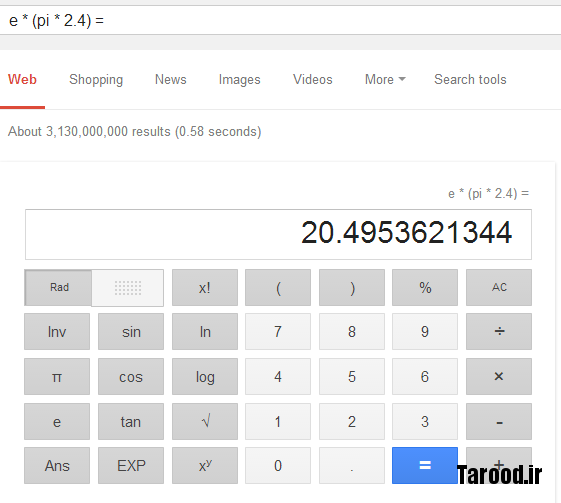Click the factorial x! key
The width and height of the screenshot is (561, 503).
point(205,288)
